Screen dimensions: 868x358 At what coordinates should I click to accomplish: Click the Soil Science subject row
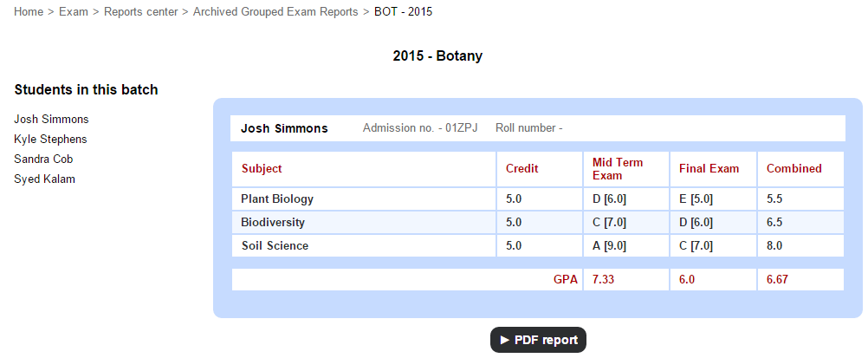coord(537,245)
